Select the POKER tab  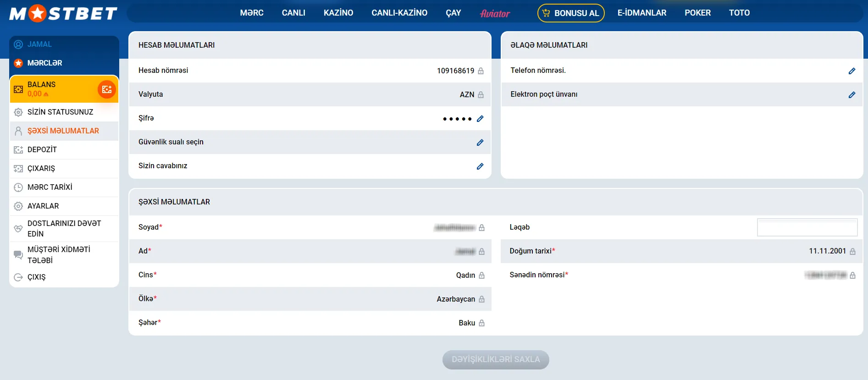pyautogui.click(x=697, y=13)
